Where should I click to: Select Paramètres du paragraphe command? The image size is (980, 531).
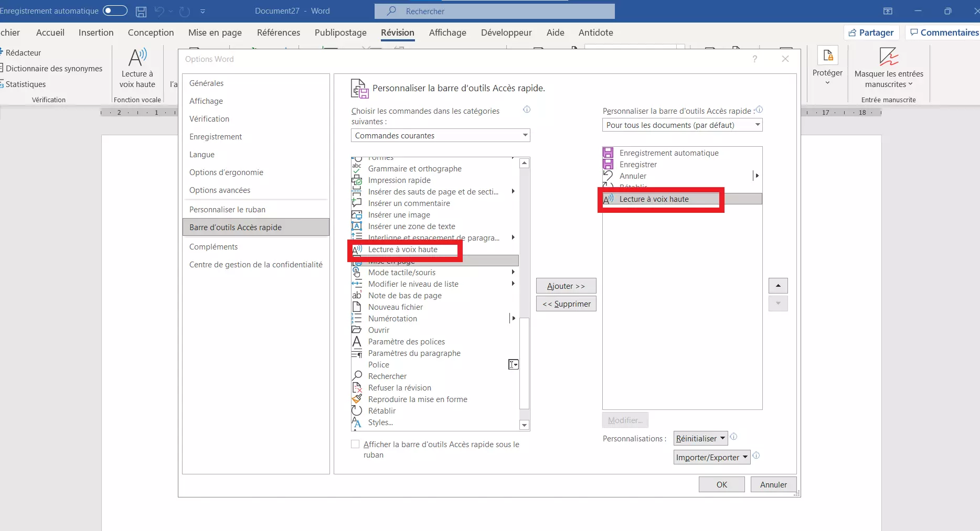pyautogui.click(x=435, y=353)
